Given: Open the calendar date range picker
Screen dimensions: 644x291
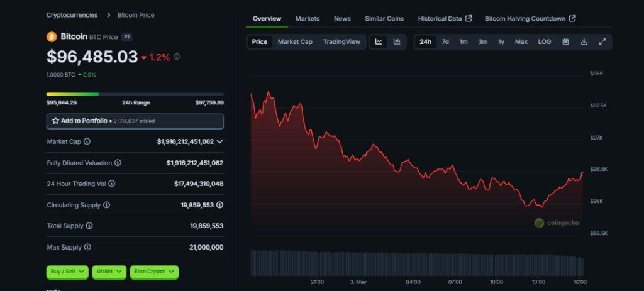Looking at the screenshot, I should [565, 42].
